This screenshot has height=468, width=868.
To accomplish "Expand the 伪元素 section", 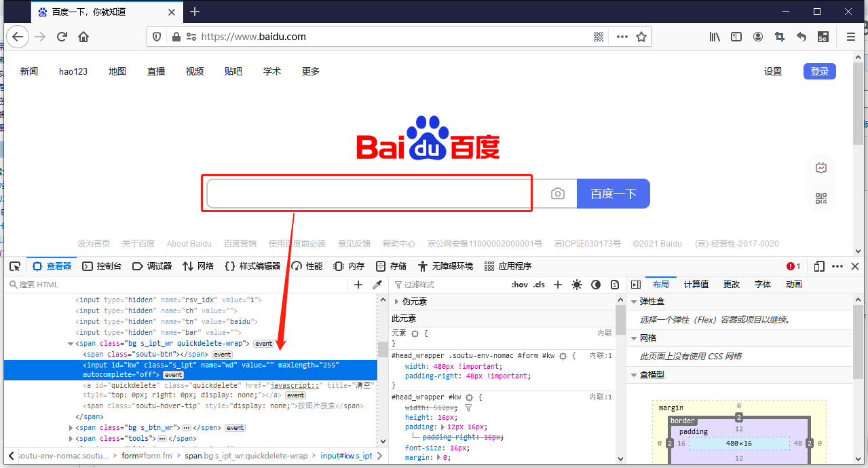I will pos(397,302).
